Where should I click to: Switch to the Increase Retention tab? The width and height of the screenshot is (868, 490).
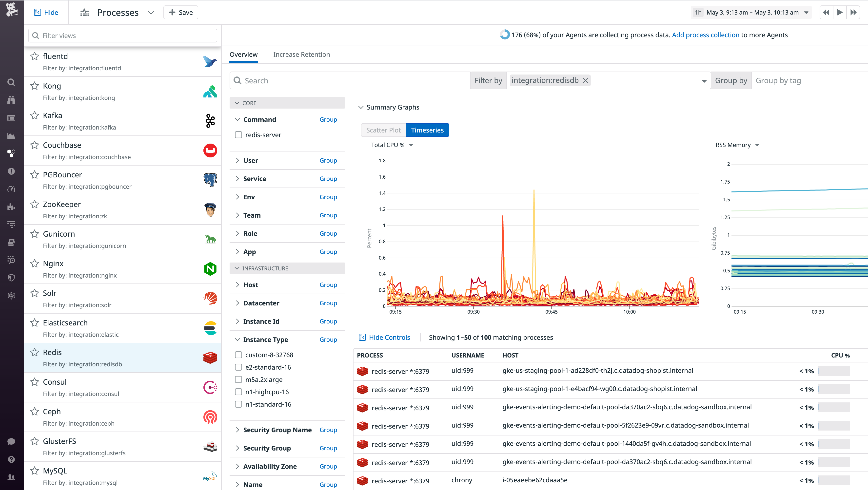(302, 54)
